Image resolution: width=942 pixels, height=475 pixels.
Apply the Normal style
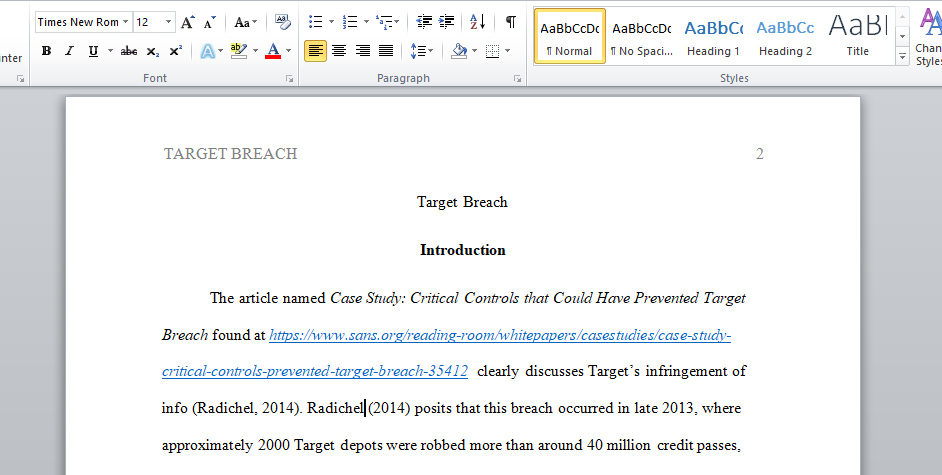click(570, 36)
